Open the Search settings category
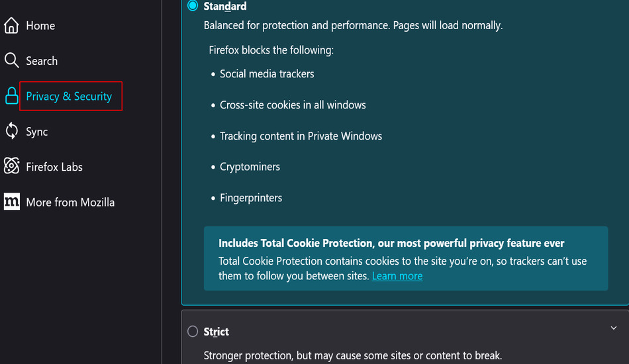629x364 pixels. click(x=42, y=61)
